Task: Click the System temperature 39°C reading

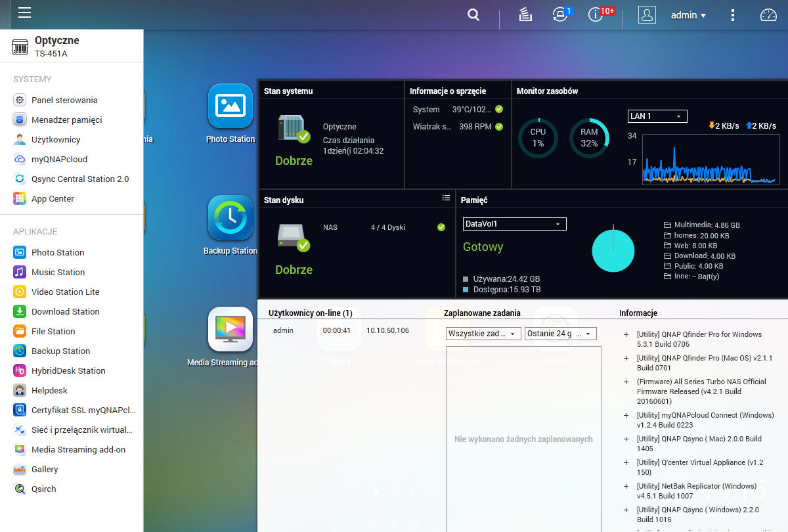Action: click(458, 110)
